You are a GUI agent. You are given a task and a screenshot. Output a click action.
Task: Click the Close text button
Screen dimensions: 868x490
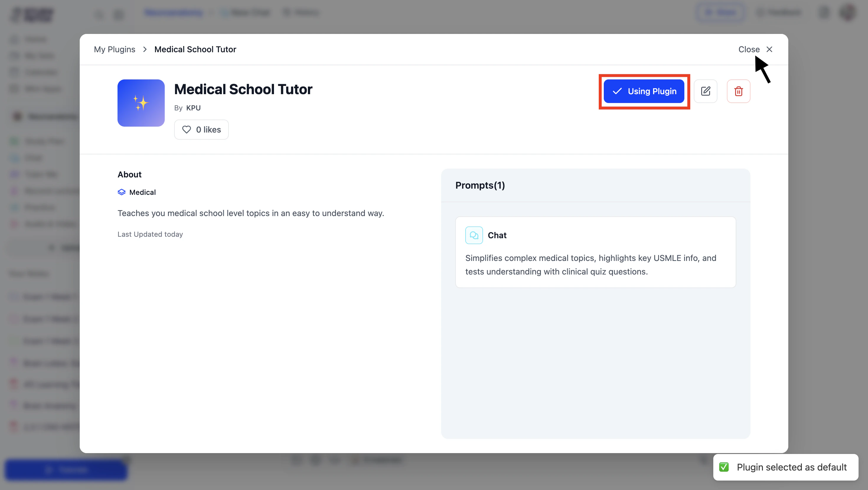749,49
